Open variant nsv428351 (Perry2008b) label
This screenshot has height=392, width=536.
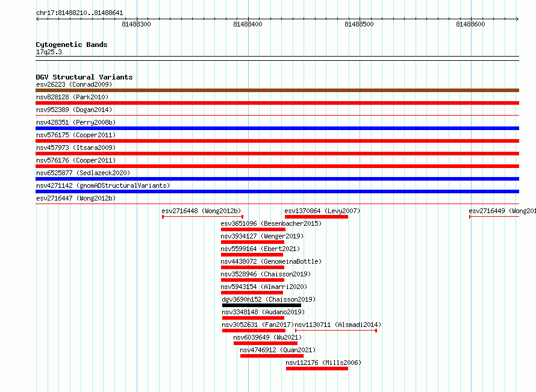tap(76, 122)
